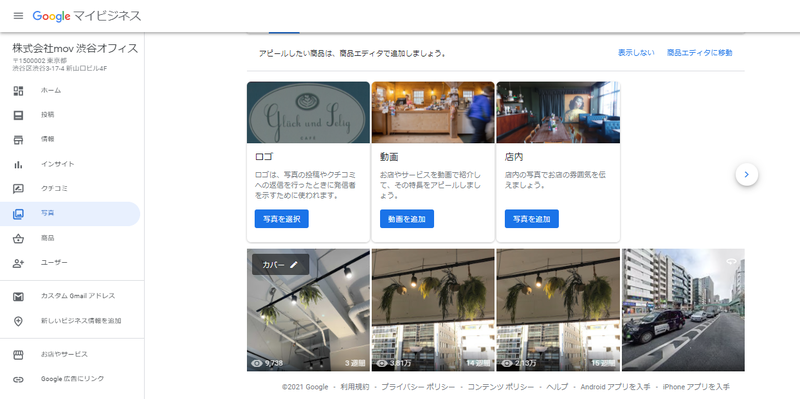The image size is (800, 399).
Task: Click the location pin icon for 新しいビジネス情報を追加
Action: [x=18, y=321]
